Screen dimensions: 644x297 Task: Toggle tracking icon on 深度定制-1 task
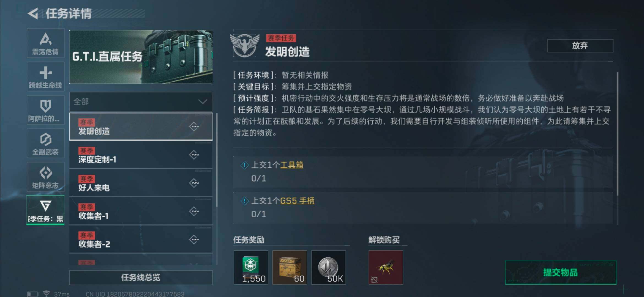[x=194, y=155]
